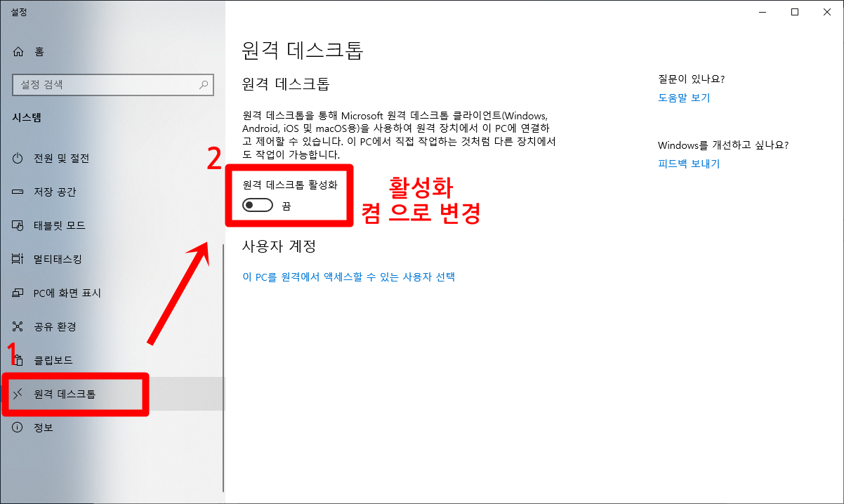844x504 pixels.
Task: Select 원격 데스크톱 in the sidebar
Action: [112, 394]
